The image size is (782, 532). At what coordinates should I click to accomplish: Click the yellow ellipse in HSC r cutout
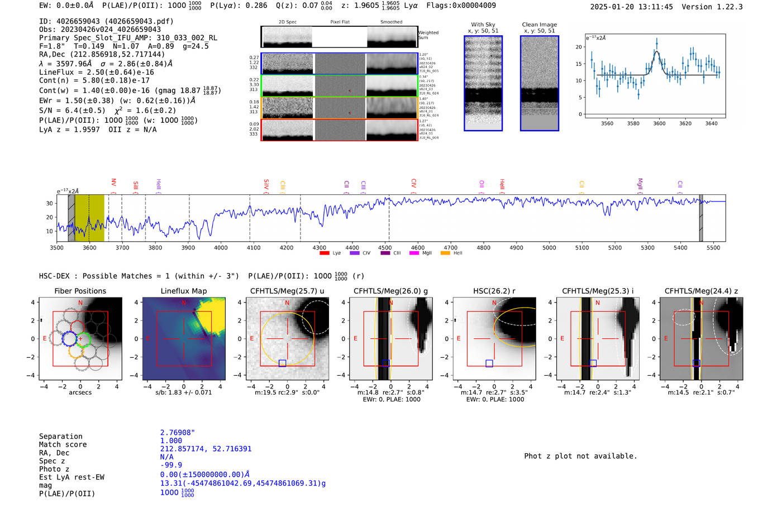(x=514, y=327)
